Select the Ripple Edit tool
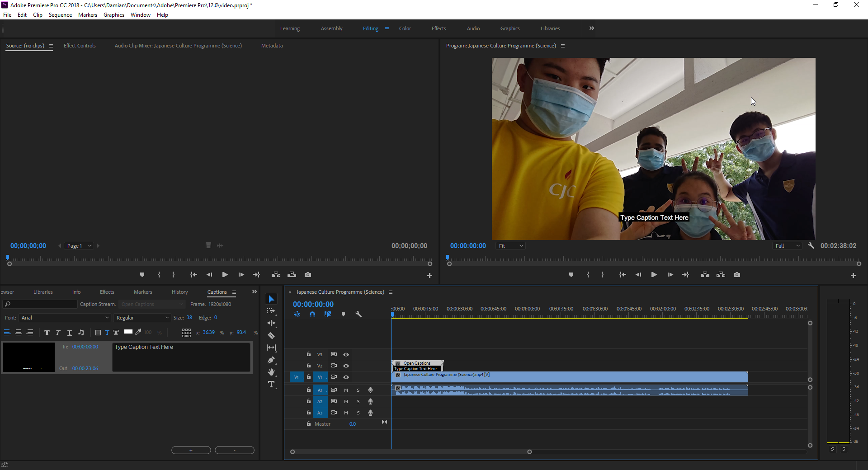Image resolution: width=868 pixels, height=470 pixels. [x=271, y=323]
